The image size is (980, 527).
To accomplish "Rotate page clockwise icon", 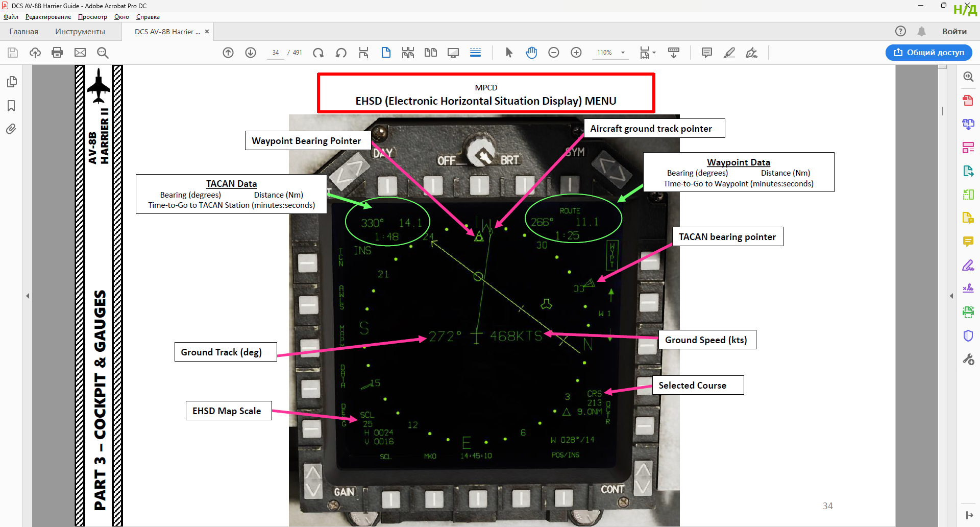I will pyautogui.click(x=318, y=53).
